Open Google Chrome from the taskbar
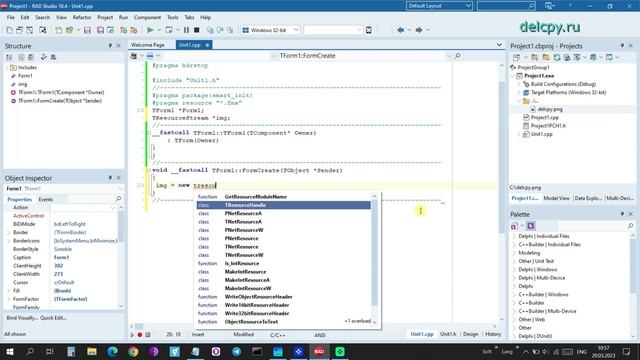 tap(133, 351)
